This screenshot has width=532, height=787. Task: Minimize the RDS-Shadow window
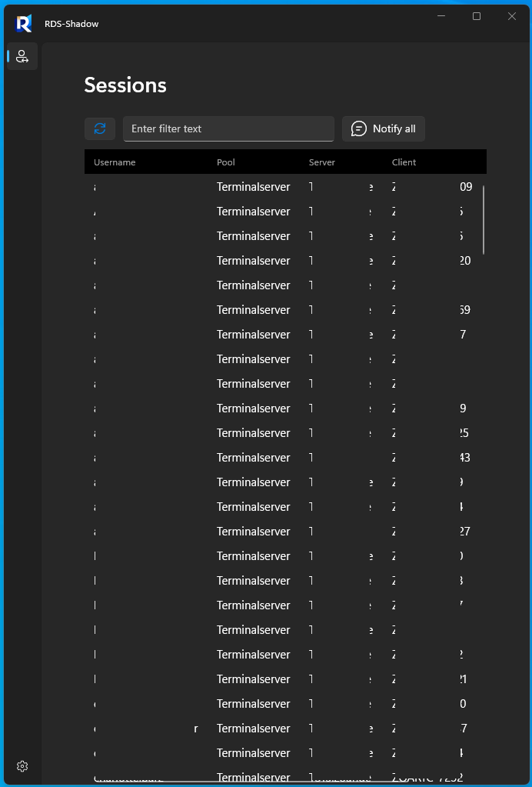tap(442, 16)
